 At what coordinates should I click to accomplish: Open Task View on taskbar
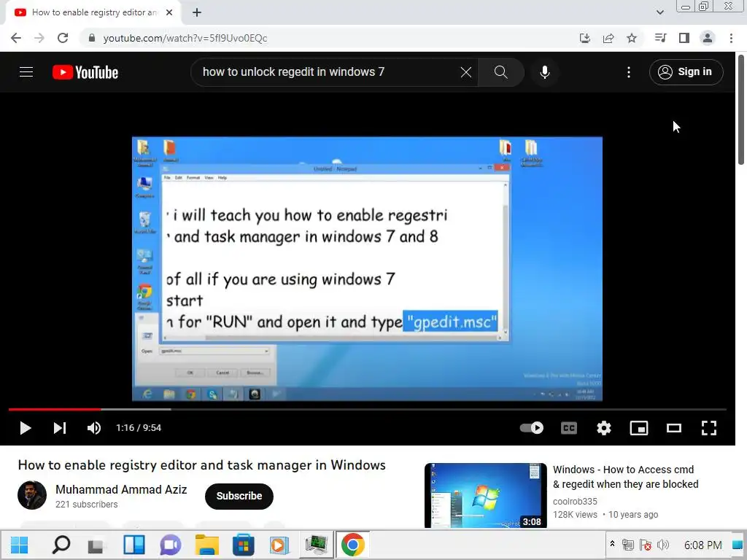click(x=96, y=545)
